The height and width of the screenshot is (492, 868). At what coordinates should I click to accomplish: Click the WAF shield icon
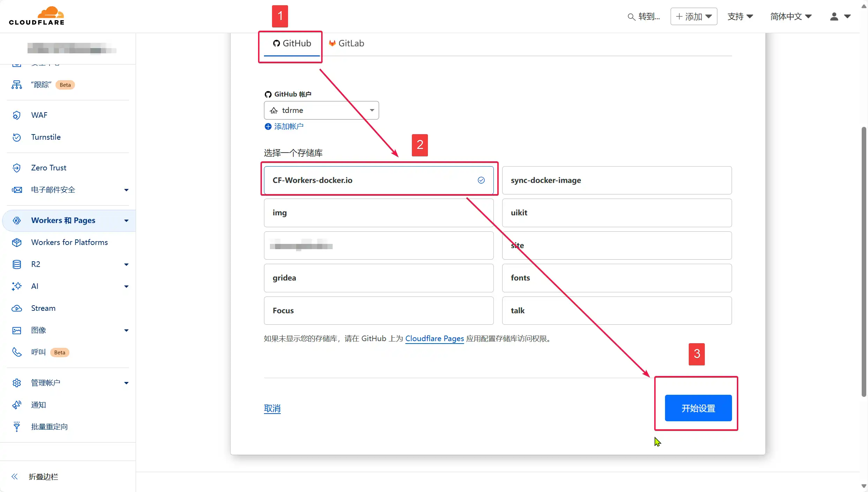(x=16, y=115)
